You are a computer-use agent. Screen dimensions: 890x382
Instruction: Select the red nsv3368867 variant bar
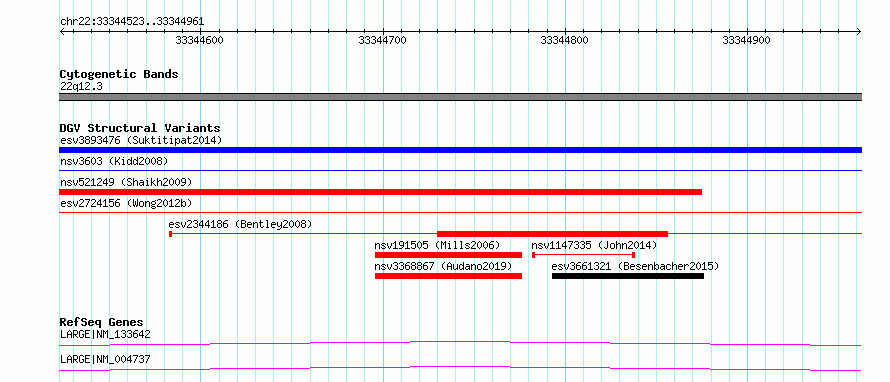tap(448, 276)
